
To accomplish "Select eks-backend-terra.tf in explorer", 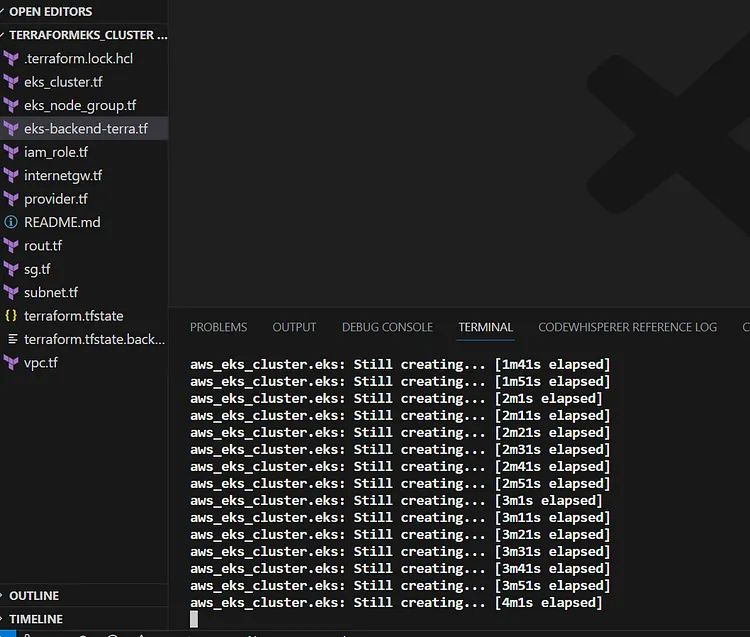I will (x=86, y=129).
